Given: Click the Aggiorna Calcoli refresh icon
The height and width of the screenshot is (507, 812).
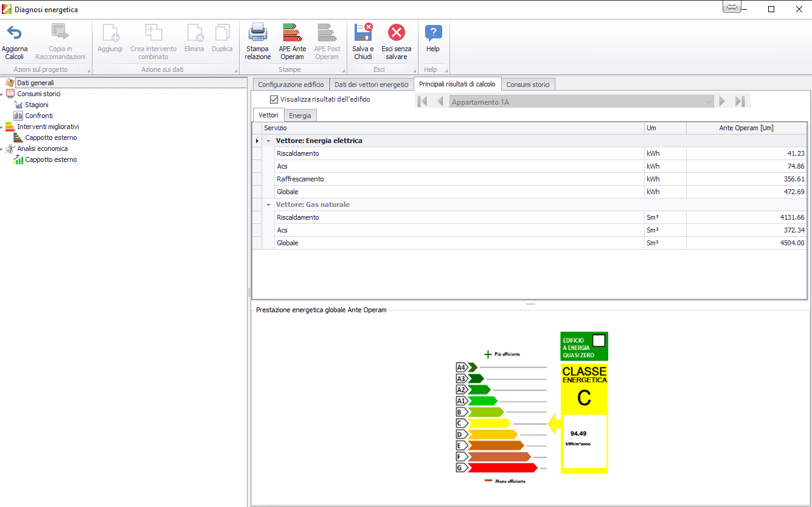Looking at the screenshot, I should coord(14,33).
